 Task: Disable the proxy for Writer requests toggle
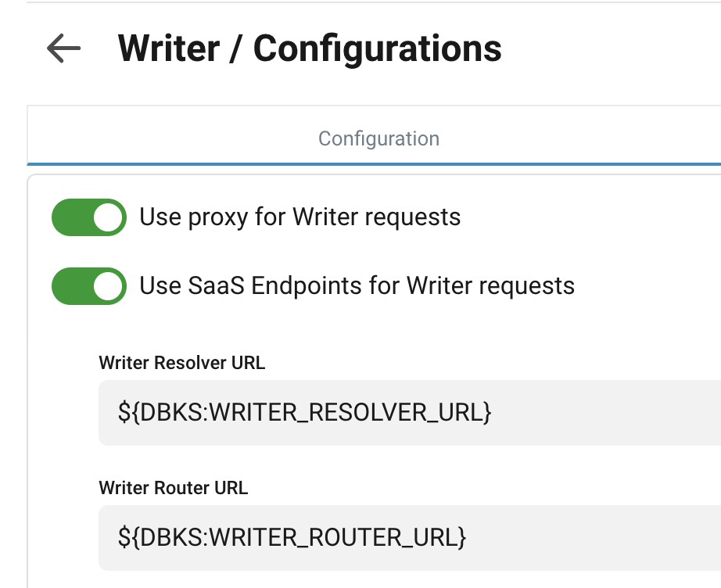click(88, 217)
